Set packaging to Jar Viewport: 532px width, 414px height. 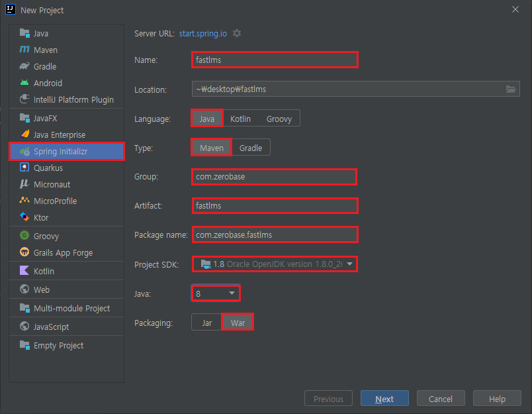(206, 323)
